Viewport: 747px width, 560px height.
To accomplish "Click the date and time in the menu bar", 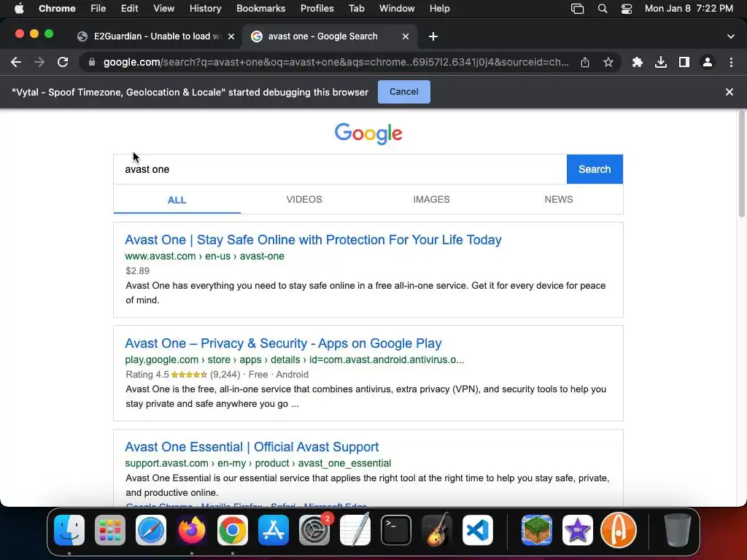I will pos(689,9).
